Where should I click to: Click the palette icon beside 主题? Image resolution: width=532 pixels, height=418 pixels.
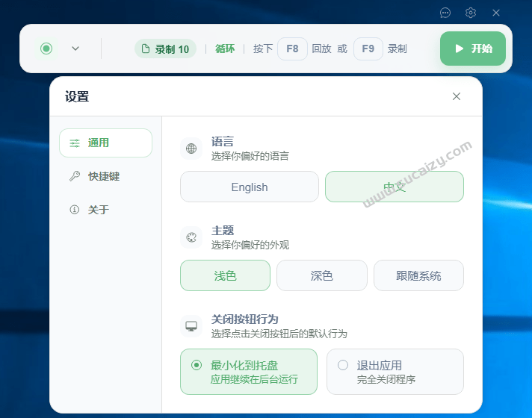pyautogui.click(x=191, y=237)
